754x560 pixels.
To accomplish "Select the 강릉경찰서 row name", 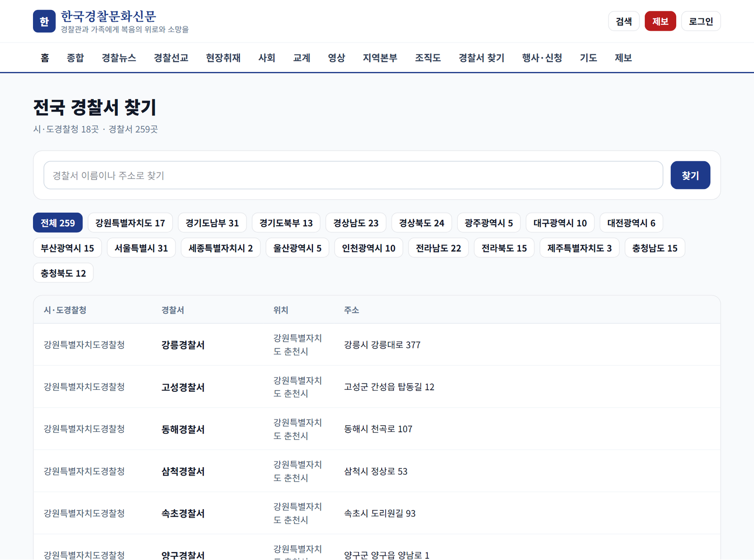I will click(x=183, y=345).
